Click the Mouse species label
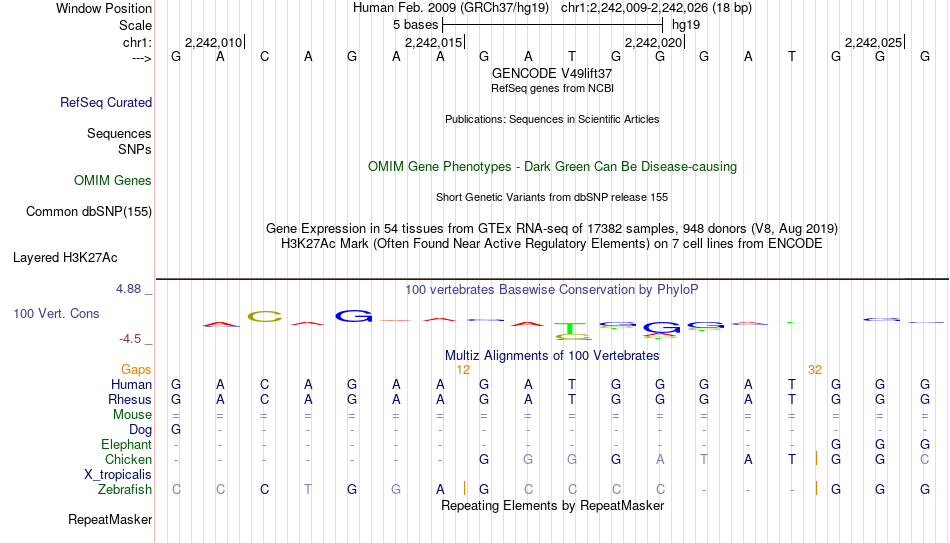 pyautogui.click(x=133, y=415)
